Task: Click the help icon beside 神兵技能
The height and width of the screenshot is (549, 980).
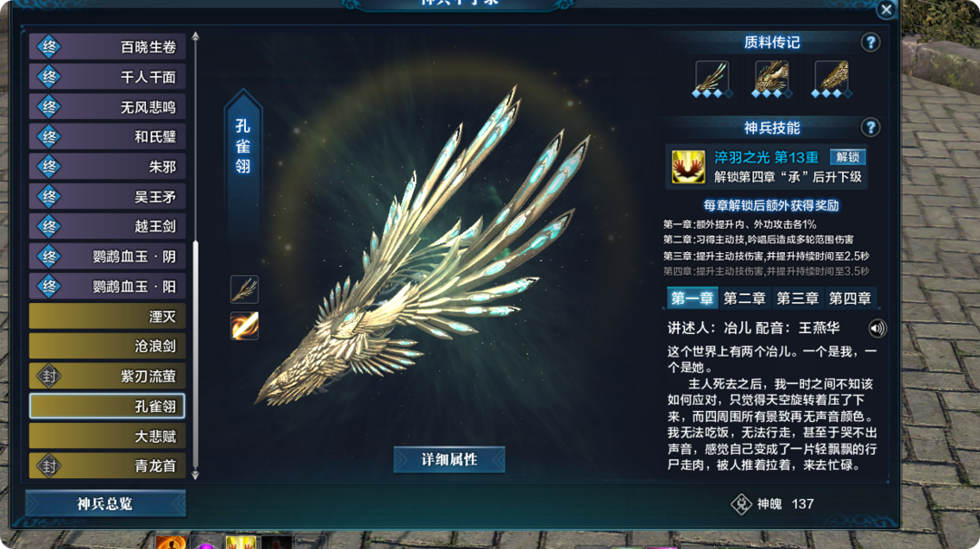Action: (x=870, y=128)
